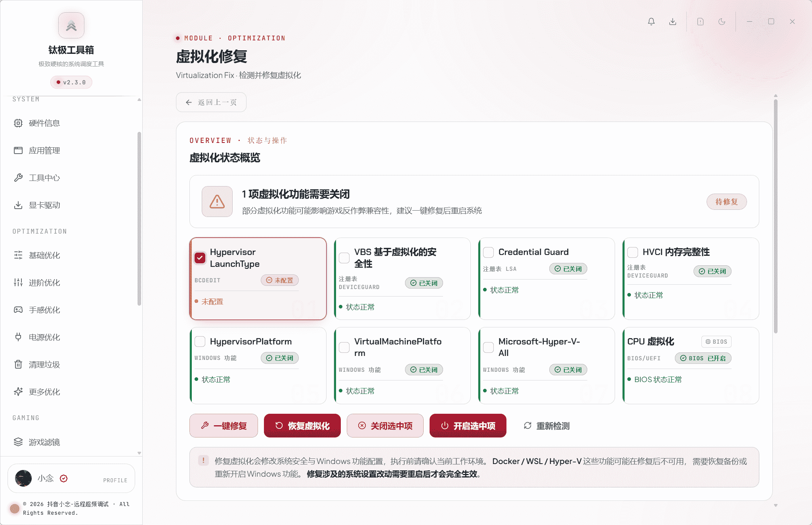Click the app logo above 钛极工具箱

[x=71, y=25]
